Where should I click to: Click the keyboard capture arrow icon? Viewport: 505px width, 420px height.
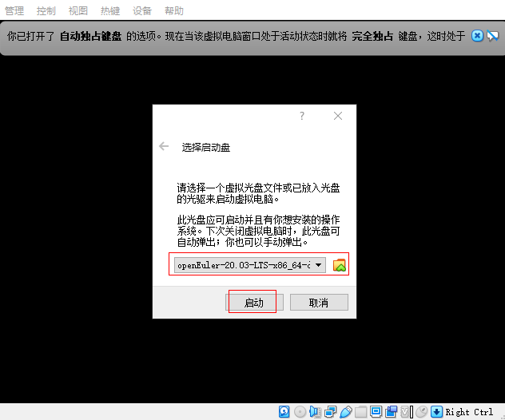coord(436,412)
